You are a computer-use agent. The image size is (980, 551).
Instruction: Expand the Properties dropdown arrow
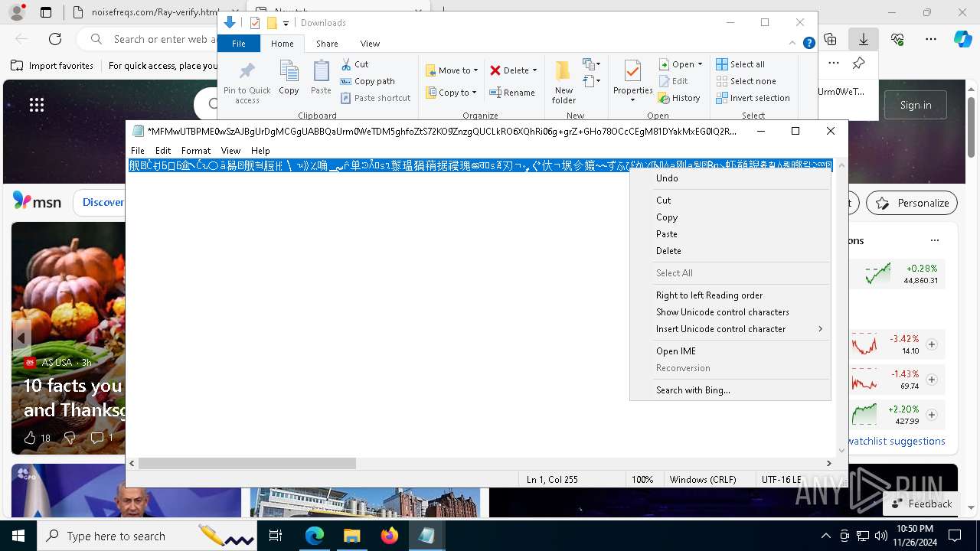pos(632,100)
